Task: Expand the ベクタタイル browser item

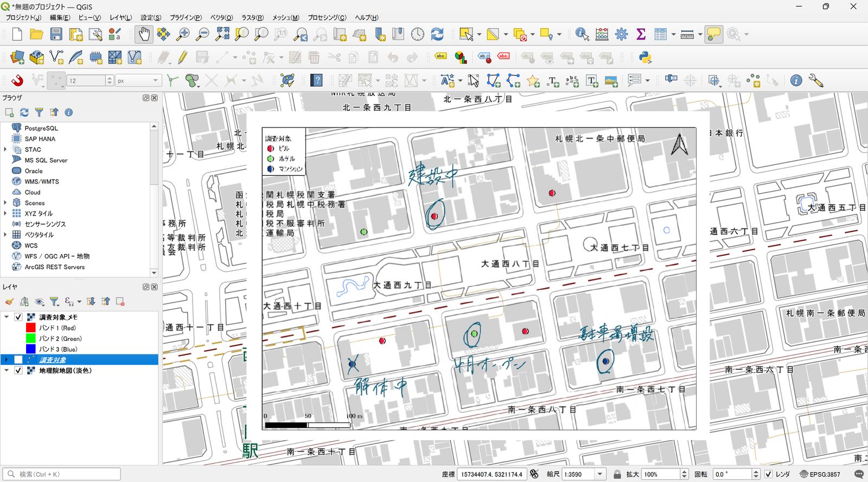Action: 5,234
